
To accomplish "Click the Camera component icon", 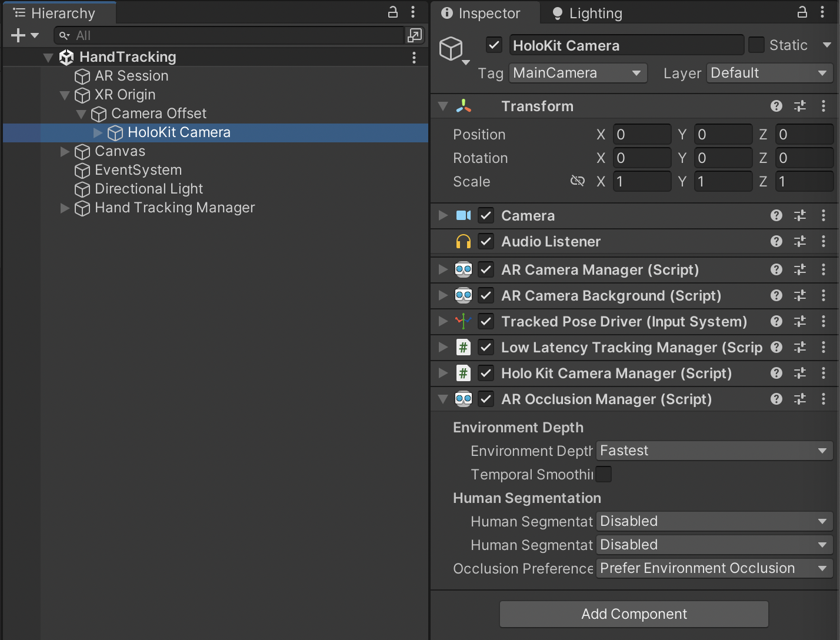I will click(464, 215).
